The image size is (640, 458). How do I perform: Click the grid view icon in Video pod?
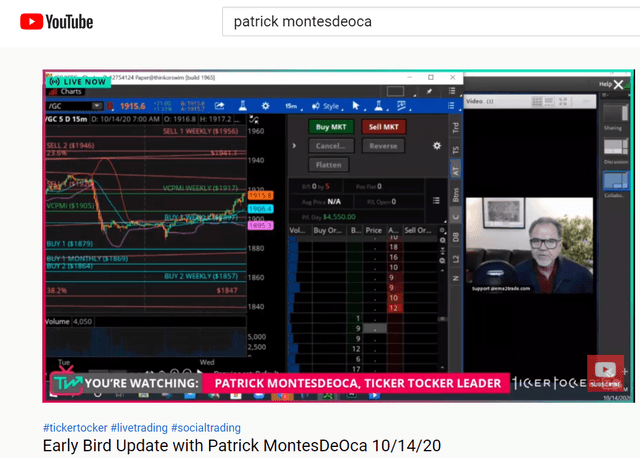tap(537, 101)
